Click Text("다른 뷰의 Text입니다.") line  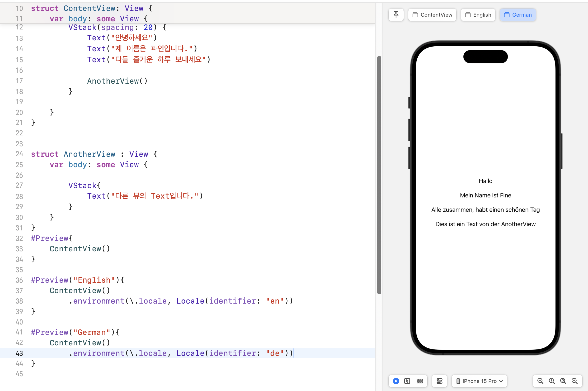[x=145, y=196]
